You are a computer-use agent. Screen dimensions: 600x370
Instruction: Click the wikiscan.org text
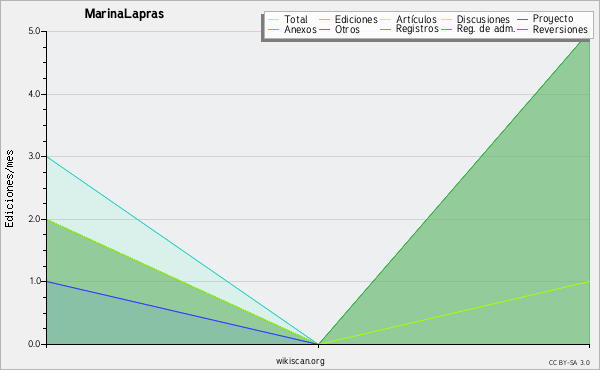(300, 361)
